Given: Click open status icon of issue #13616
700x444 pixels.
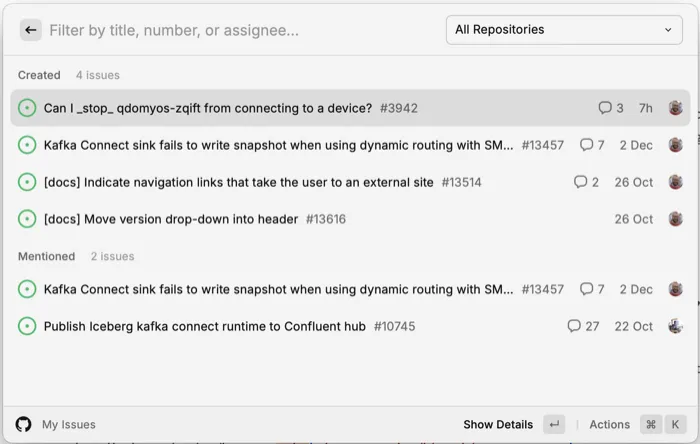Looking at the screenshot, I should [x=27, y=219].
